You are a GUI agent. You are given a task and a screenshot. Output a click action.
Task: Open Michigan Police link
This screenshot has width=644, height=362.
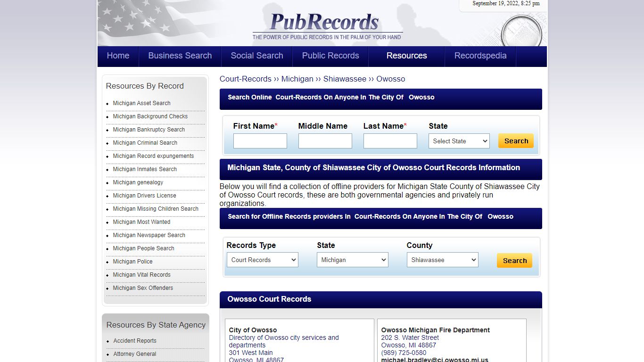(132, 262)
